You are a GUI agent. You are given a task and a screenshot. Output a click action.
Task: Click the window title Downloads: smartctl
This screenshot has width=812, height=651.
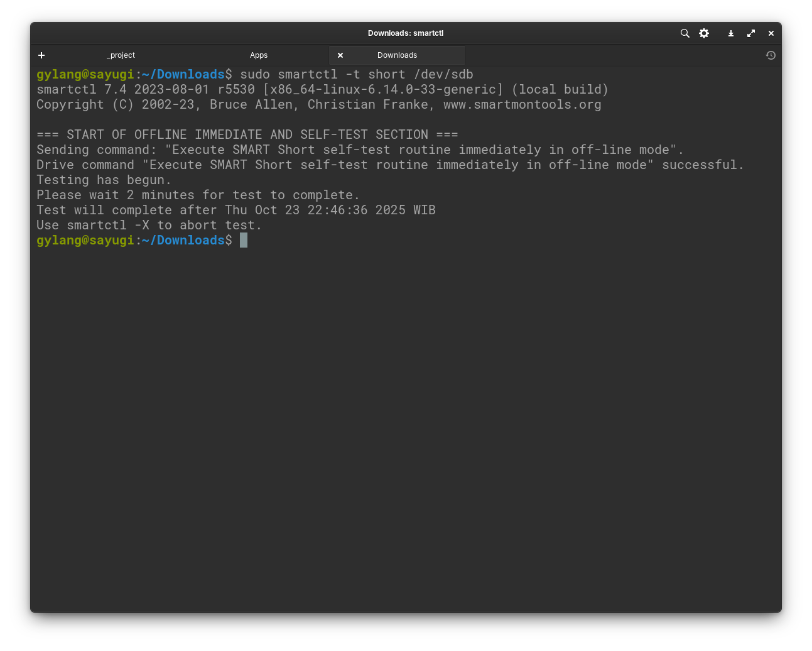405,33
